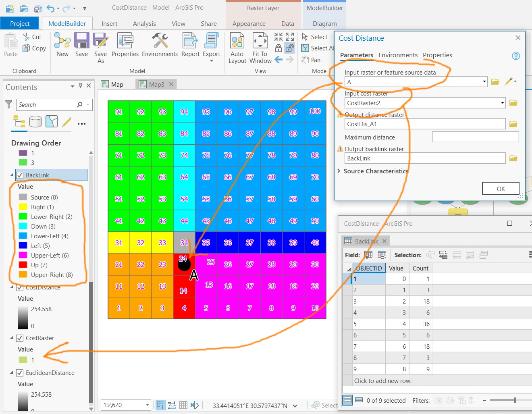
Task: Open the Project tab
Action: [x=20, y=23]
